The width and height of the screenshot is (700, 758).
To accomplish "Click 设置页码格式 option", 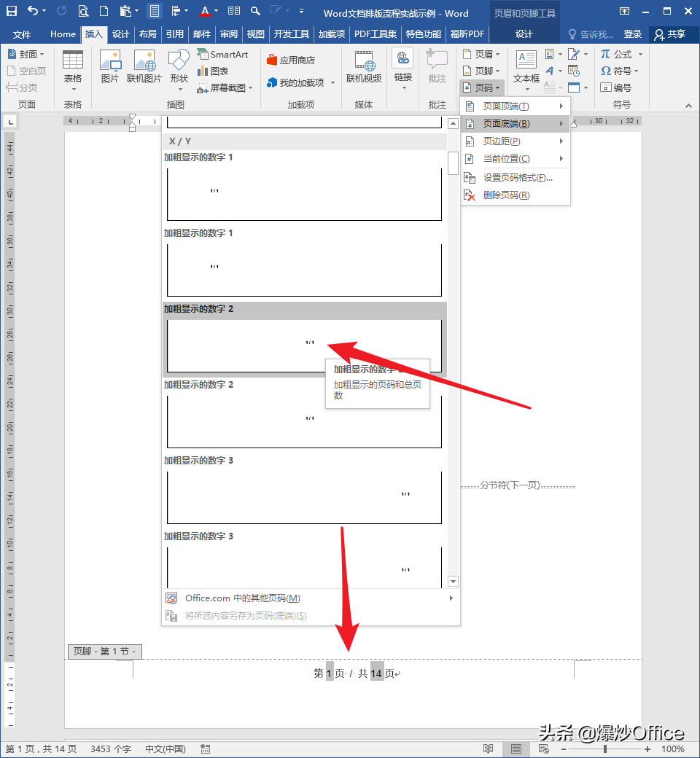I will 518,177.
